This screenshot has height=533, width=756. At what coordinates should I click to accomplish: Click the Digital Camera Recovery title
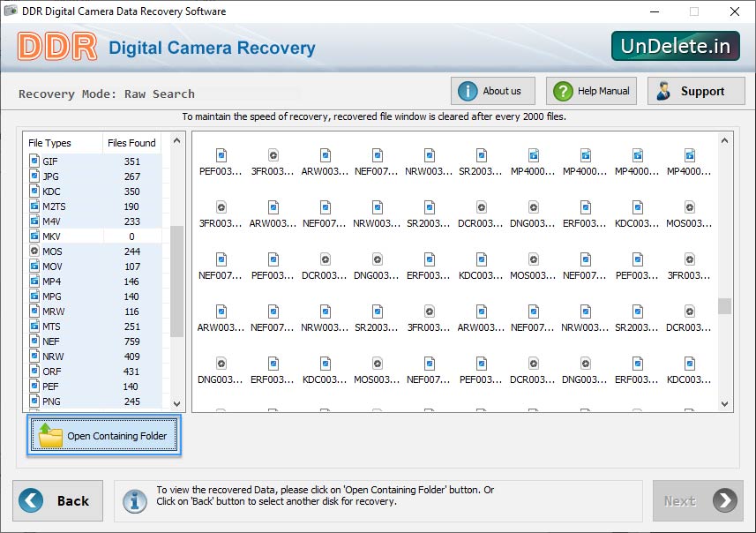212,48
